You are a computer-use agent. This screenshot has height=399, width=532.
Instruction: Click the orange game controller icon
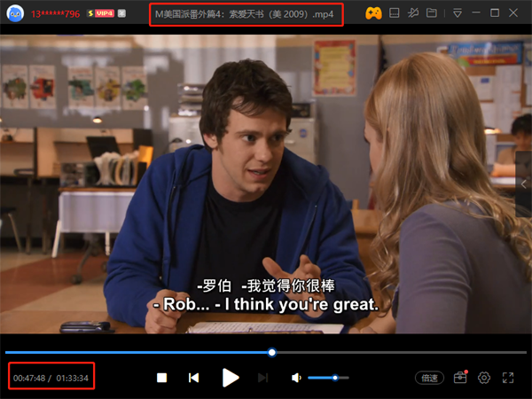point(374,13)
